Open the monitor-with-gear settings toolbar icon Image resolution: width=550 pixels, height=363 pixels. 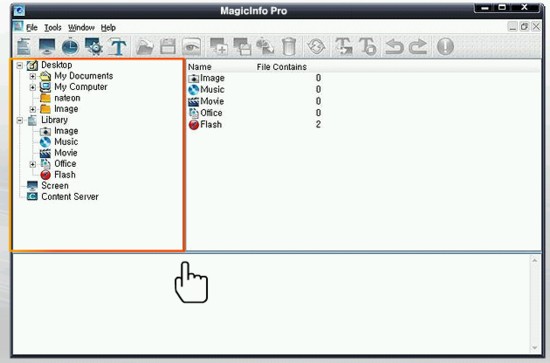pyautogui.click(x=94, y=46)
